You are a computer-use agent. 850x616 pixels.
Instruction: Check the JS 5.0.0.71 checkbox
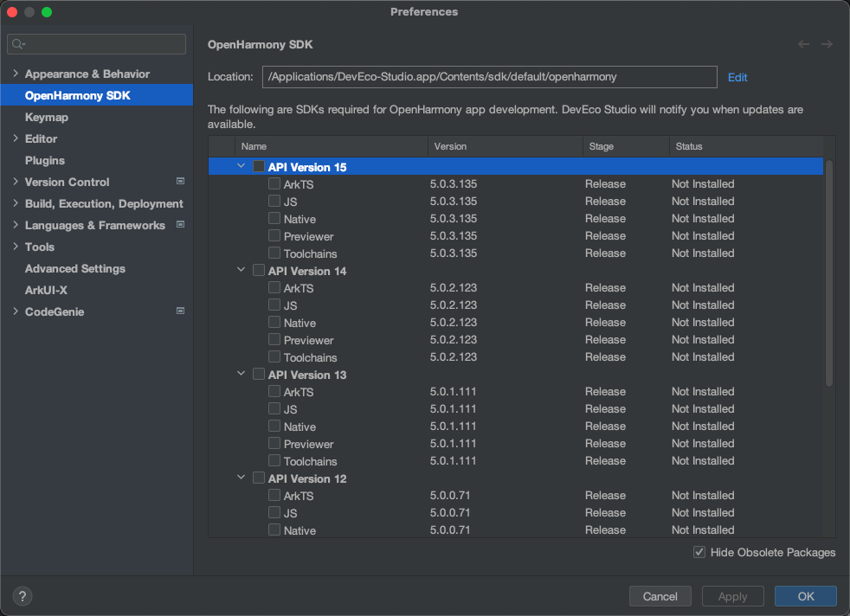point(274,513)
